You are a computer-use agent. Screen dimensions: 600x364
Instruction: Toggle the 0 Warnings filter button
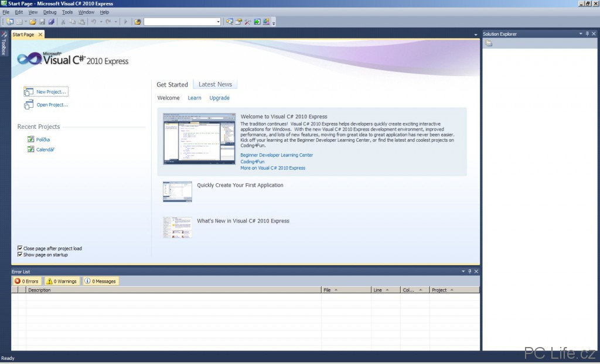[x=62, y=281]
